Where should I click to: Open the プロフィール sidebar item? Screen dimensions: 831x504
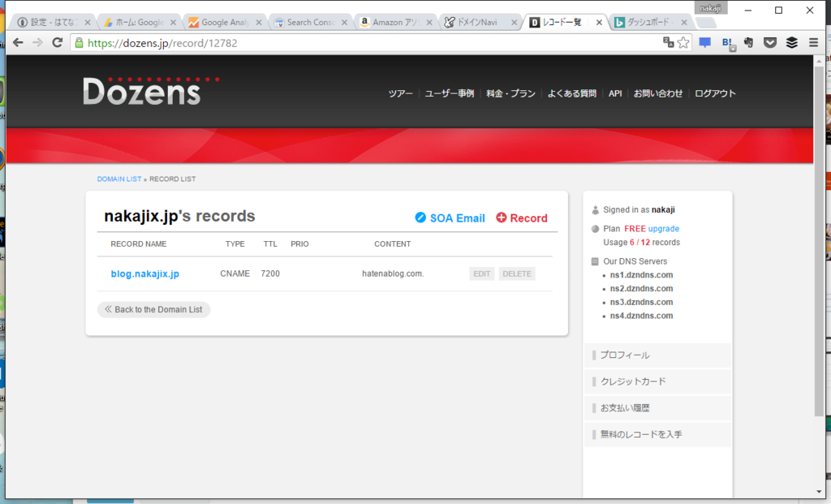click(x=657, y=355)
